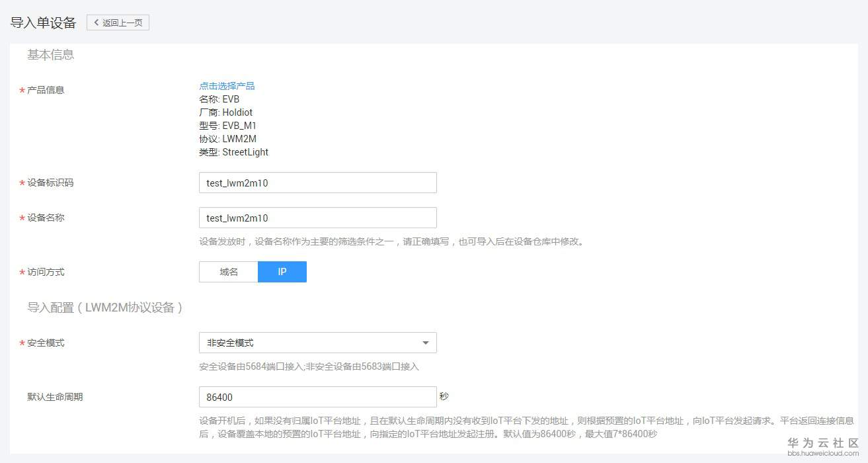The height and width of the screenshot is (463, 868).
Task: Click the 厂商: Holdiot text
Action: pyautogui.click(x=225, y=112)
